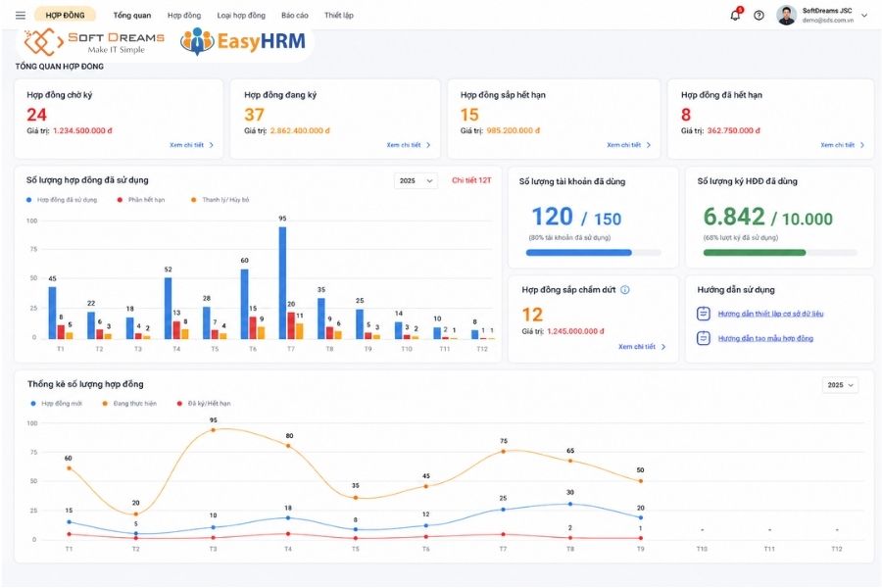882x588 pixels.
Task: Open Xem chi tiết for Hợp đồng chờ ký
Action: (187, 145)
